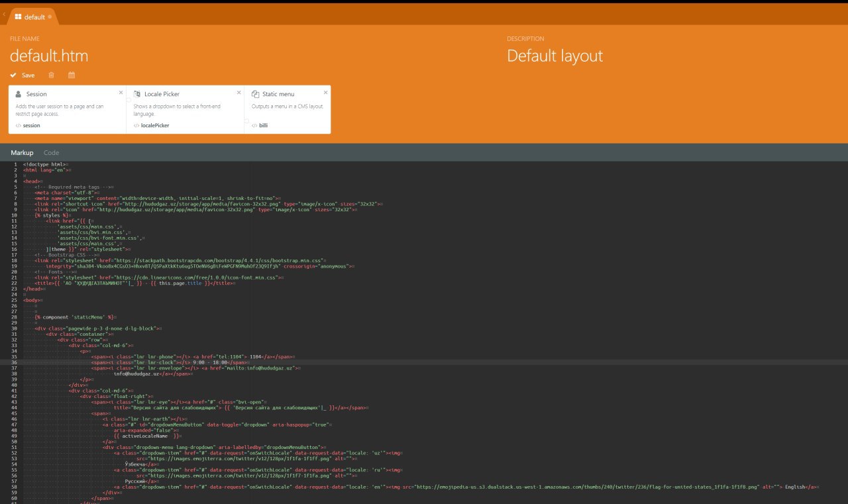Remove the Static menu component

click(325, 93)
